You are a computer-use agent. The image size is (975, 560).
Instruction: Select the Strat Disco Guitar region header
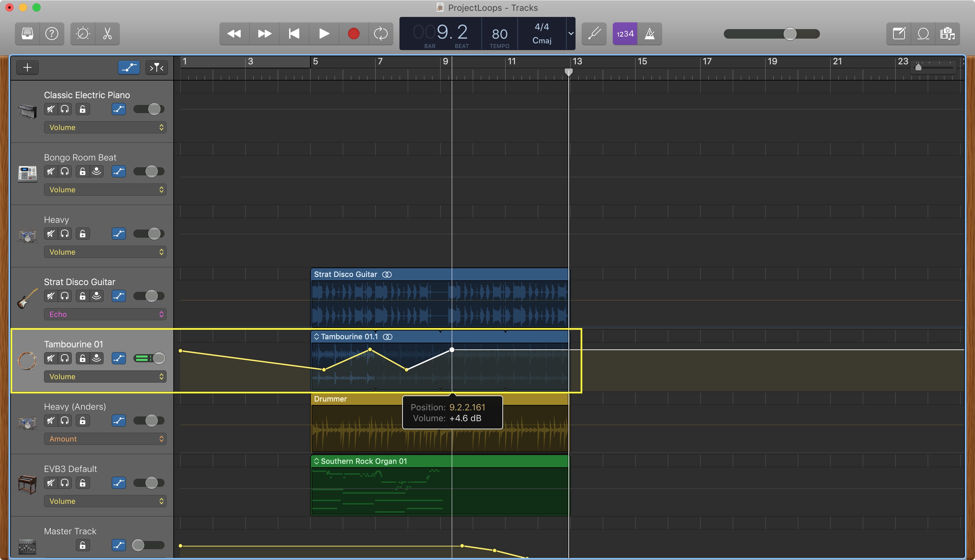tap(439, 274)
